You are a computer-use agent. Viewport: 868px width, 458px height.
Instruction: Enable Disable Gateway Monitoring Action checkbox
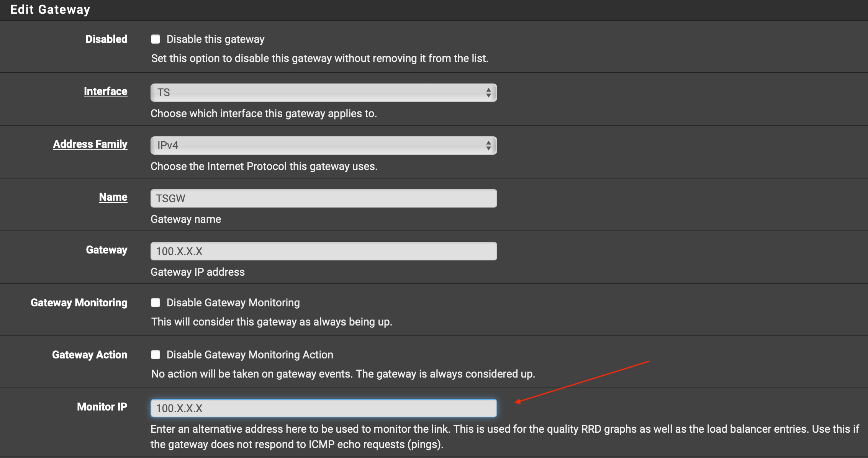[156, 355]
